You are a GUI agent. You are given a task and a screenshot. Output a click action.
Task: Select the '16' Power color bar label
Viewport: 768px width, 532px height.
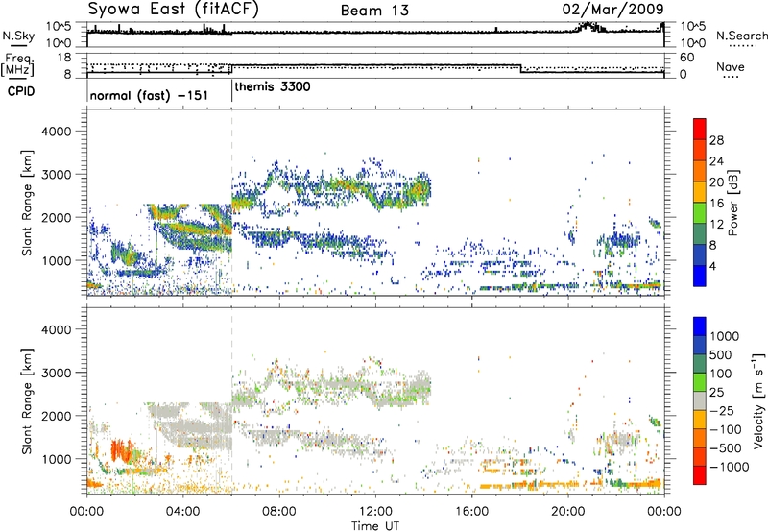click(716, 204)
